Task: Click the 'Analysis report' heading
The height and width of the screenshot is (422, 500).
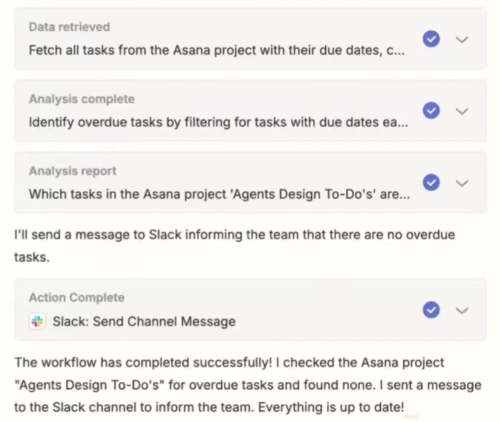Action: click(72, 171)
